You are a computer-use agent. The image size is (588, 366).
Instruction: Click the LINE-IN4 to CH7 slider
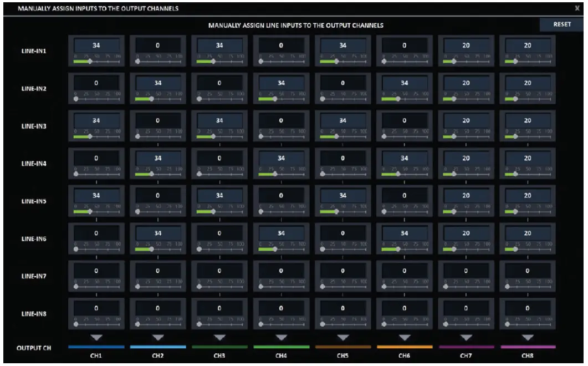(466, 174)
